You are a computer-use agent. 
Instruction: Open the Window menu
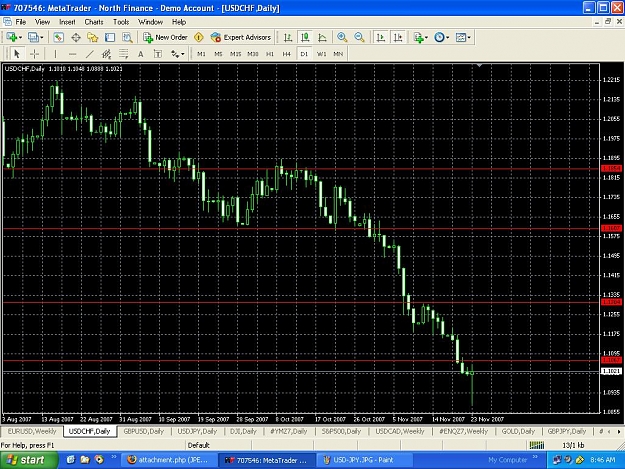[x=150, y=22]
